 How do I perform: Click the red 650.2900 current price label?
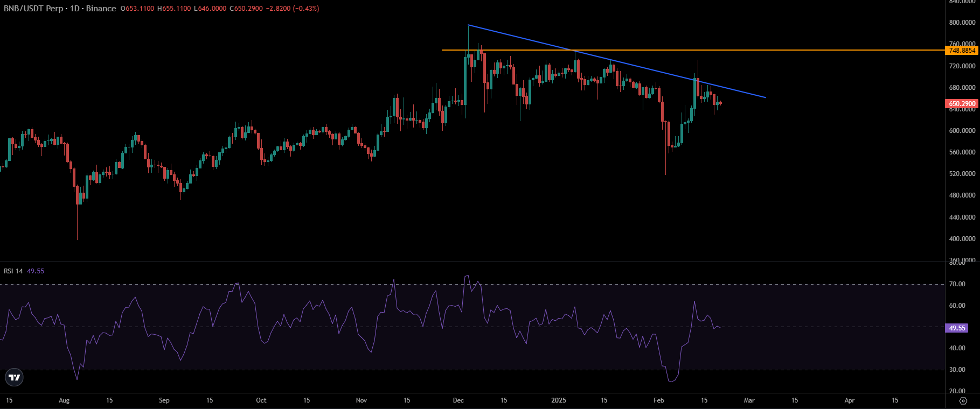coord(962,104)
